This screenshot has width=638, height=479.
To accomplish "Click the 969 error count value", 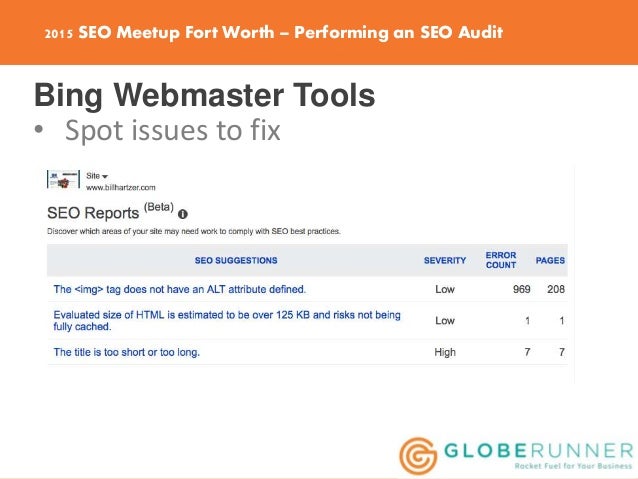I will [x=521, y=289].
